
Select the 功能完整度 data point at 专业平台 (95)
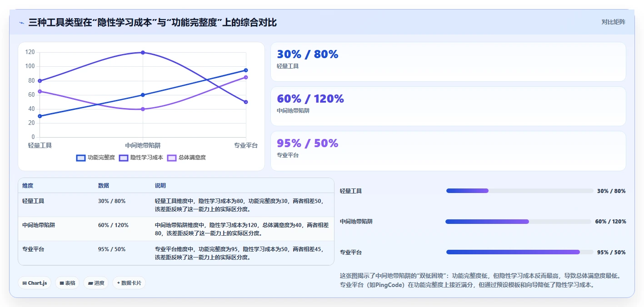pyautogui.click(x=246, y=70)
